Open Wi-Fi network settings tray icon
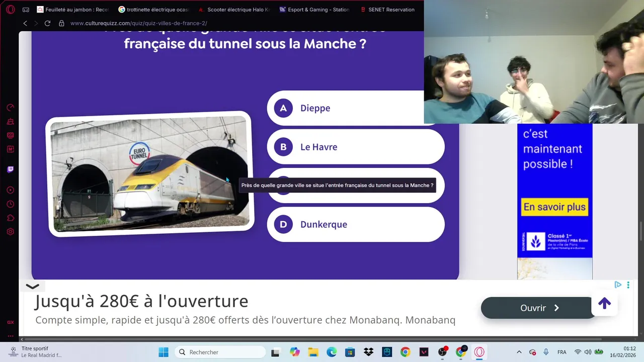This screenshot has height=362, width=644. (x=578, y=352)
